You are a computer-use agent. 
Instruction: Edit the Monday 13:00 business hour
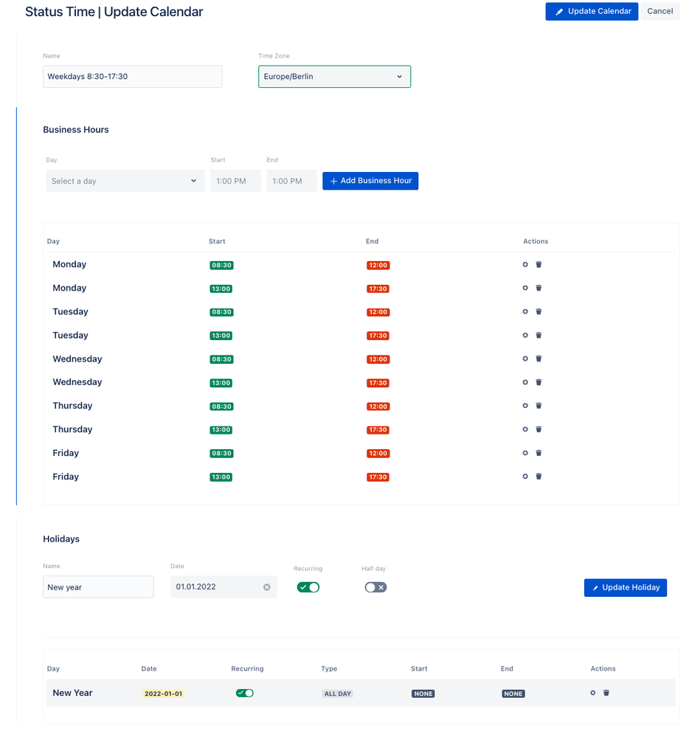525,288
